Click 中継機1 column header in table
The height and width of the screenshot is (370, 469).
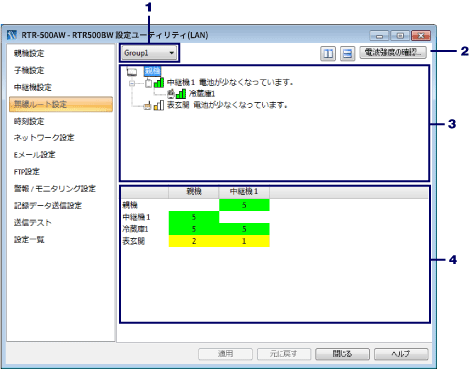[x=244, y=192]
